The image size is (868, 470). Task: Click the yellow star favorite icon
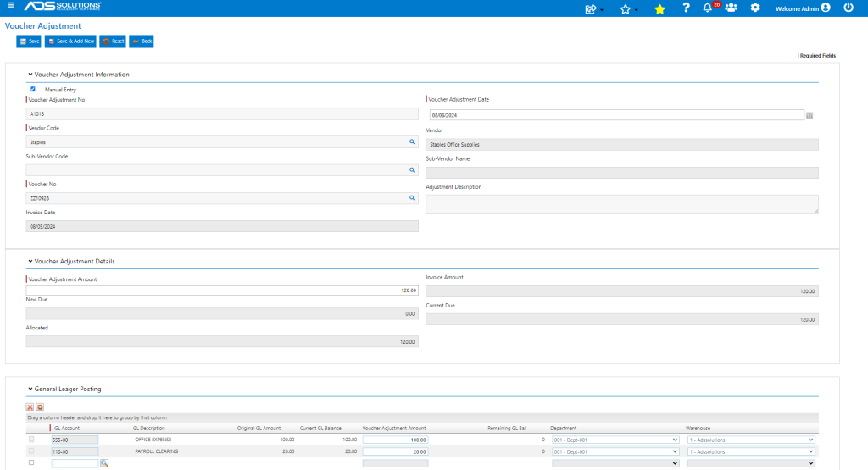pyautogui.click(x=659, y=8)
